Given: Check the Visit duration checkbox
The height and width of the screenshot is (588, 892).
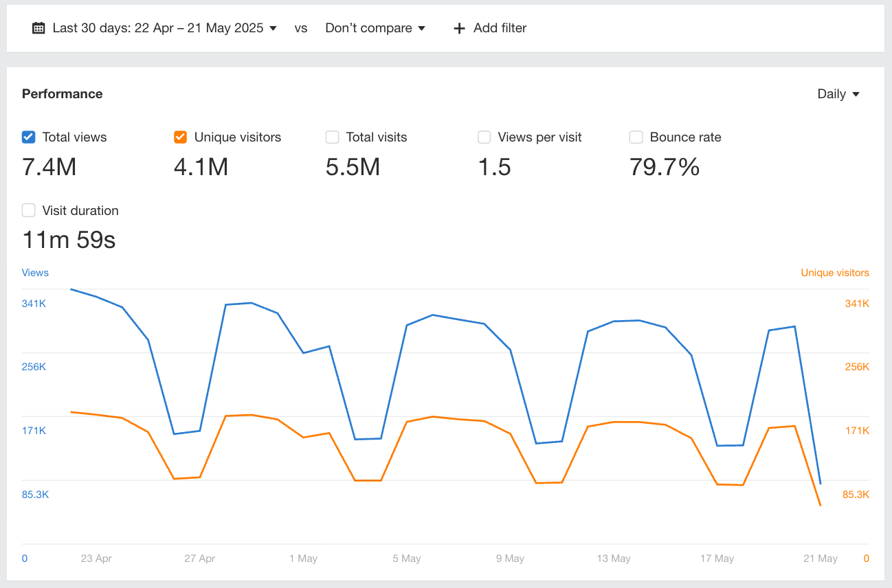Looking at the screenshot, I should pyautogui.click(x=28, y=210).
